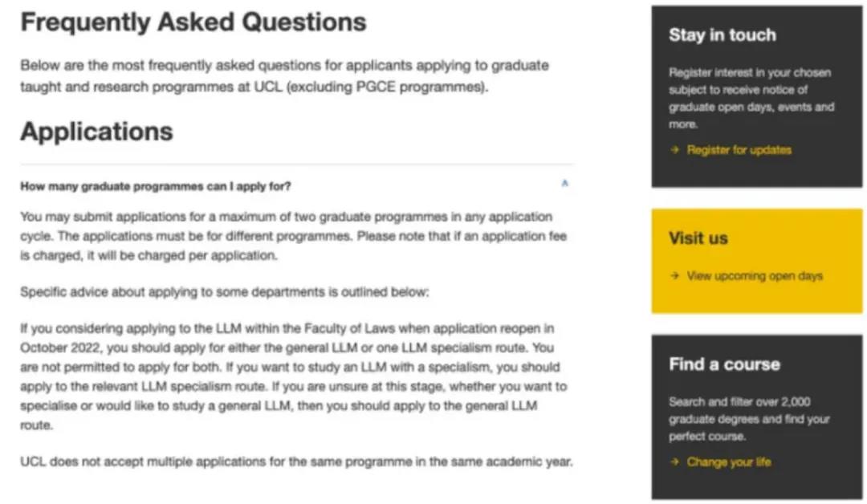This screenshot has height=504, width=867.
Task: Click the arrow icon beside Change your life
Action: coord(673,461)
